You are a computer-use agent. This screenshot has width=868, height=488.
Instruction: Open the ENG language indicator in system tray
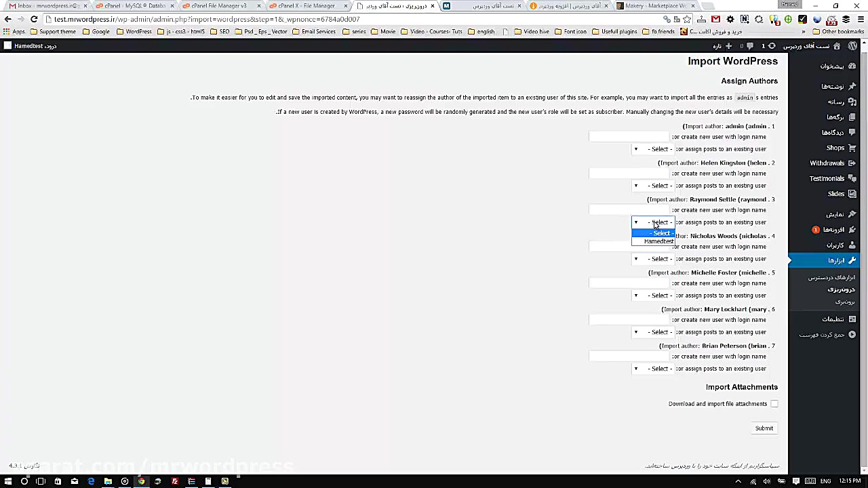[825, 481]
